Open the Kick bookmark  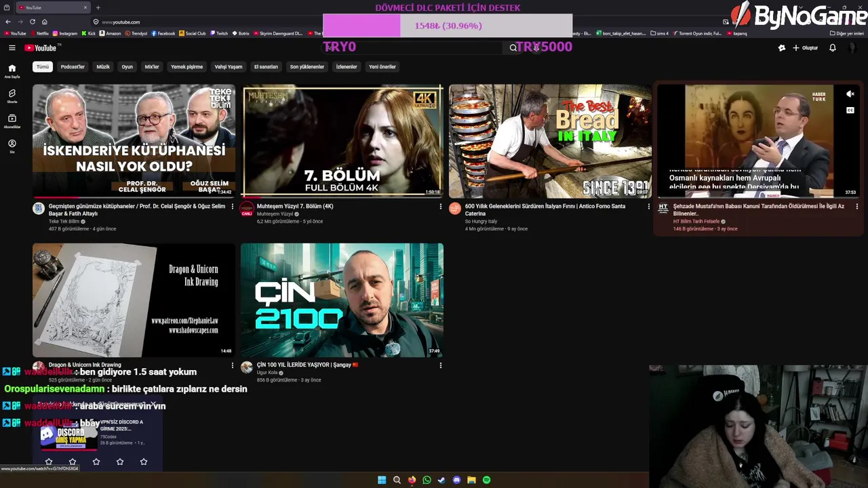pyautogui.click(x=89, y=33)
